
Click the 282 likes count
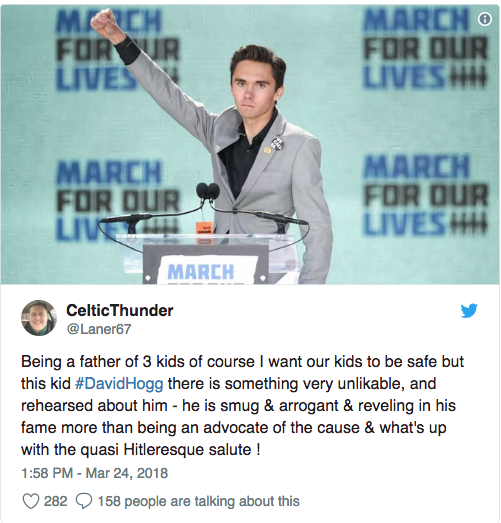(55, 501)
